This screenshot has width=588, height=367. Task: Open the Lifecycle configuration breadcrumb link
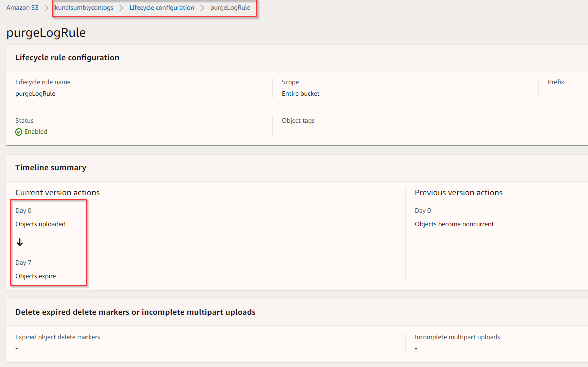coord(162,7)
